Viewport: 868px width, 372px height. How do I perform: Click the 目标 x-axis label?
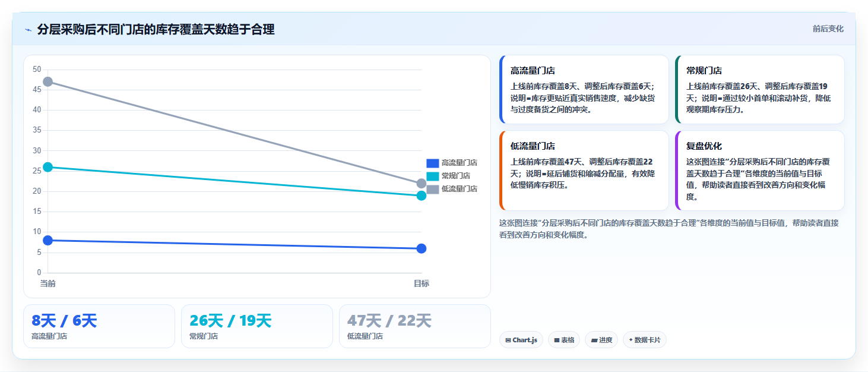(x=422, y=283)
